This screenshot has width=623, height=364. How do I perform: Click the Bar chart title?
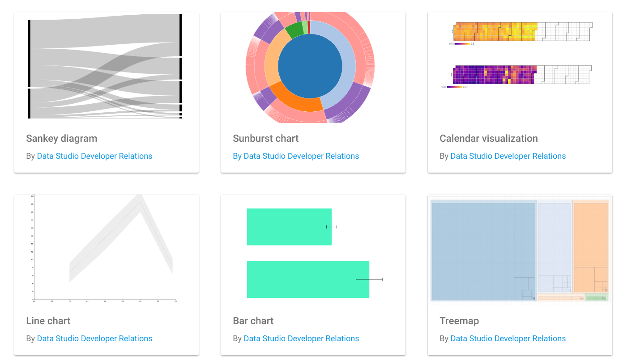[x=253, y=321]
